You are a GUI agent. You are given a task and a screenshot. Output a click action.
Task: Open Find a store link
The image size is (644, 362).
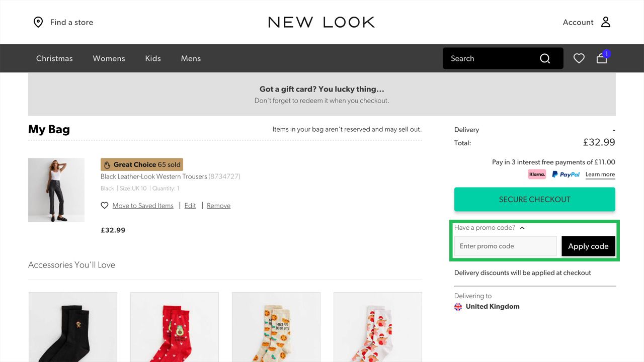click(x=71, y=22)
